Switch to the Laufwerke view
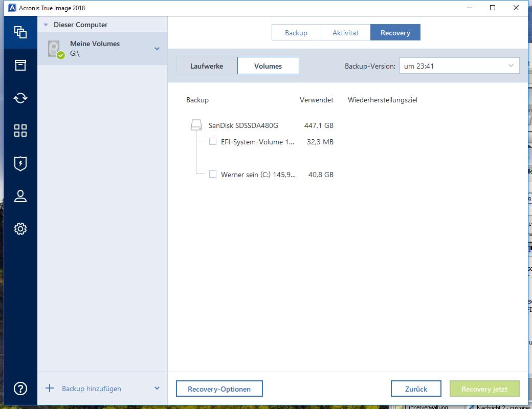 tap(207, 66)
